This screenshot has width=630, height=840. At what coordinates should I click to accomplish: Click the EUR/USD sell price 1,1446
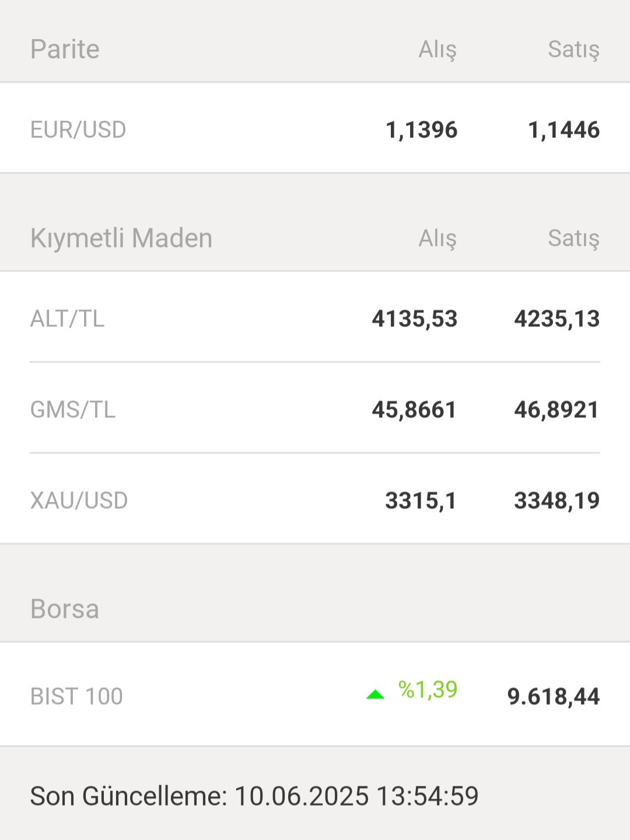[x=563, y=130]
